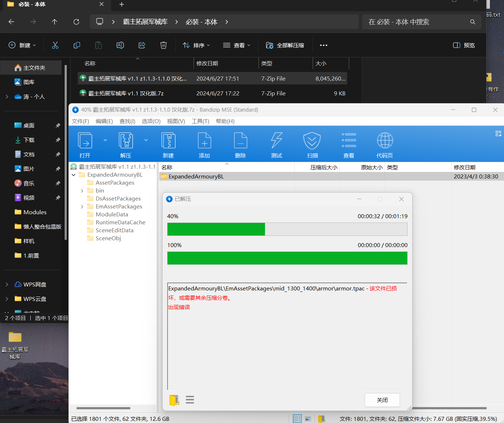504x423 pixels.
Task: Expand the bin folder in Bandizip tree
Action: pos(82,191)
